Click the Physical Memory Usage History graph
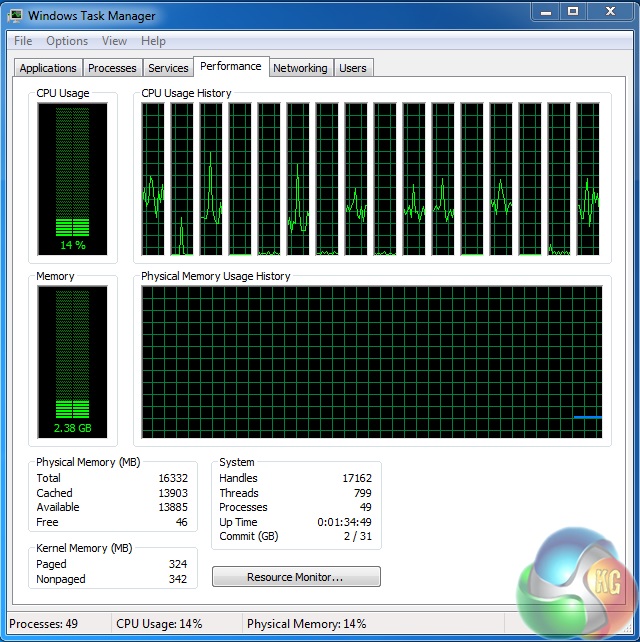The width and height of the screenshot is (640, 642). pyautogui.click(x=372, y=362)
